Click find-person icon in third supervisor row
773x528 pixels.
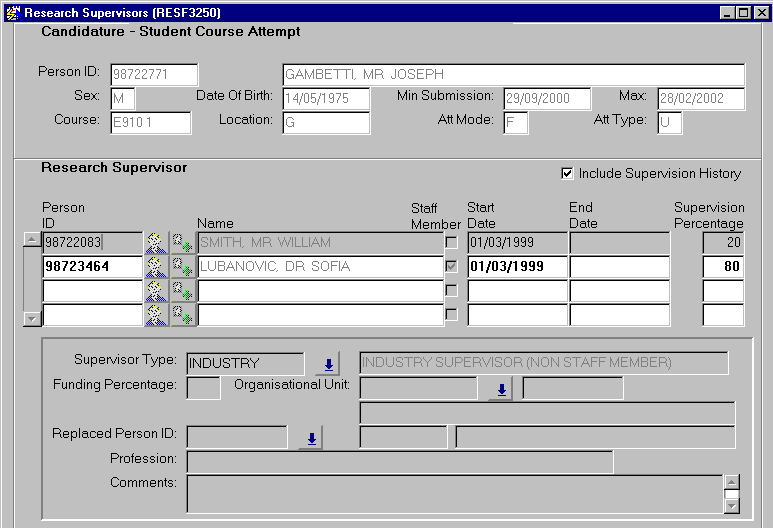(182, 291)
